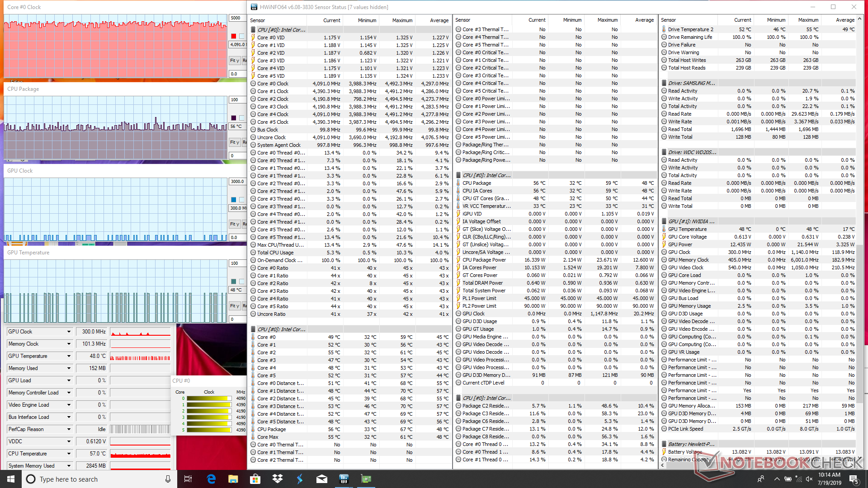
Task: Click the microphone icon in search box
Action: click(168, 479)
